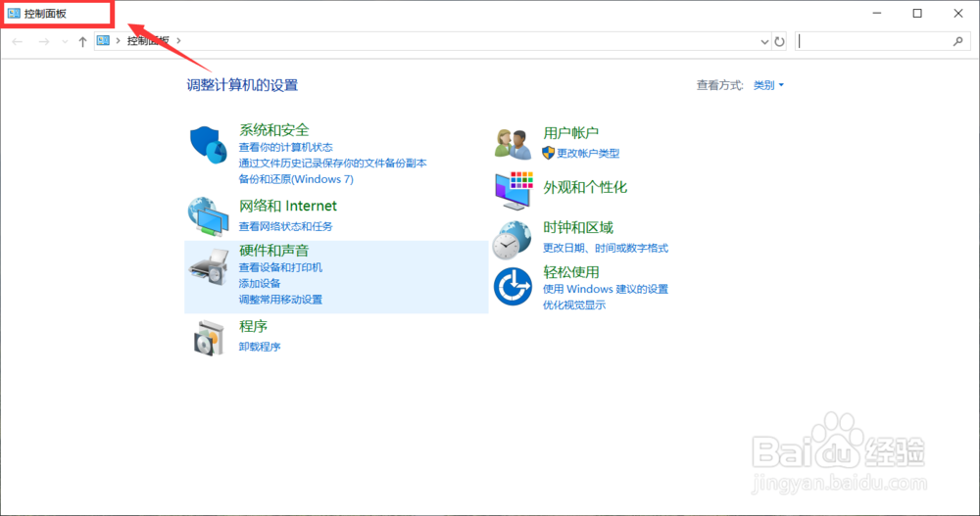Click 更改日期、时间或数字格式 link
Image resolution: width=980 pixels, height=516 pixels.
tap(606, 249)
